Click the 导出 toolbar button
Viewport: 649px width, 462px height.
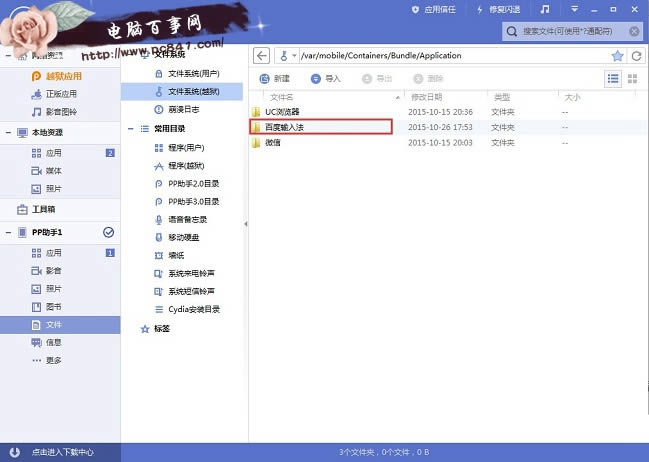(x=377, y=78)
